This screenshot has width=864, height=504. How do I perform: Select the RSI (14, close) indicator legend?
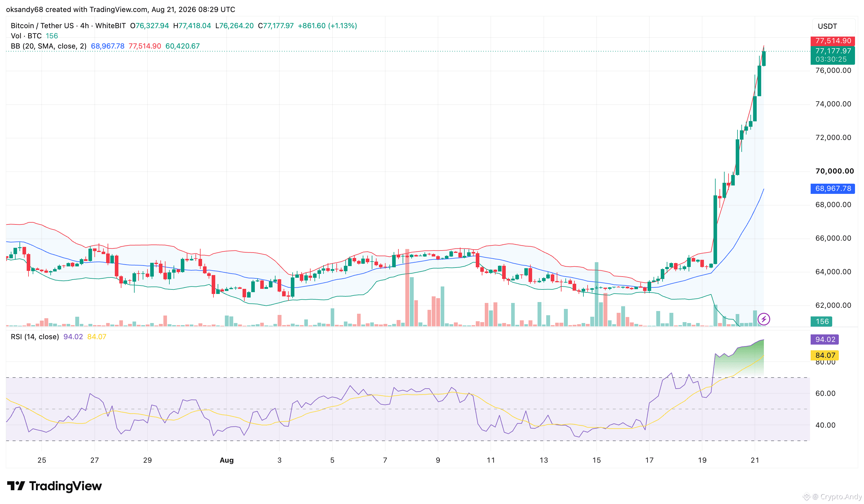coord(35,337)
